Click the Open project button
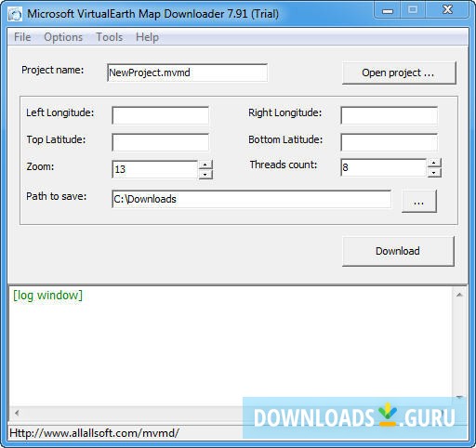Viewport: 476px width, 448px height. point(399,72)
